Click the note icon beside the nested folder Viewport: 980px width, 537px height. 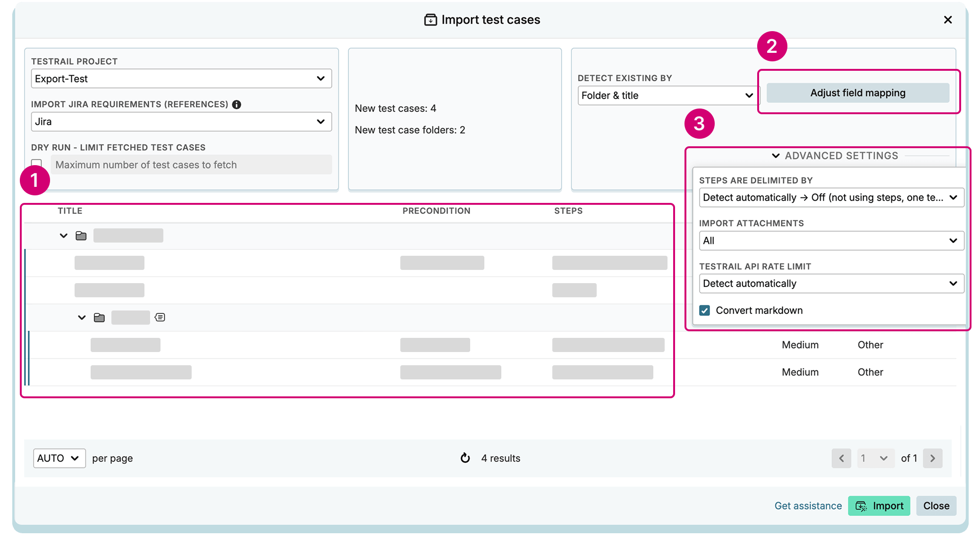tap(160, 317)
